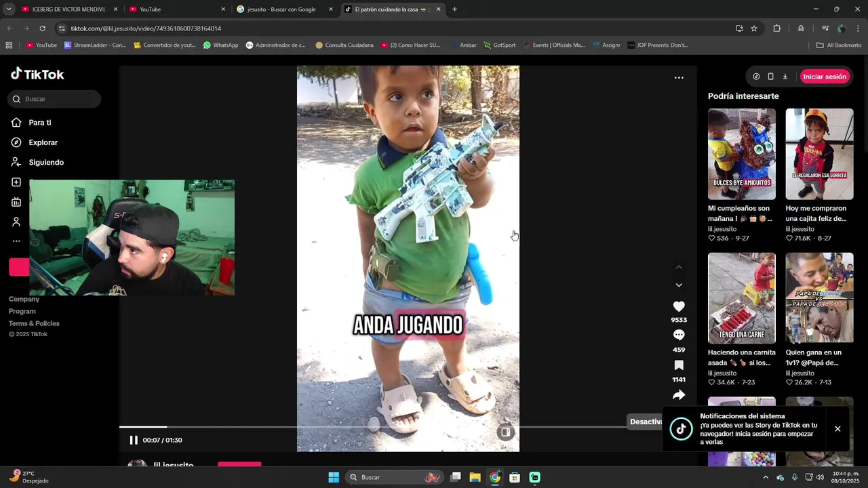Like the video with the heart icon
Image resolution: width=868 pixels, height=488 pixels.
(679, 306)
